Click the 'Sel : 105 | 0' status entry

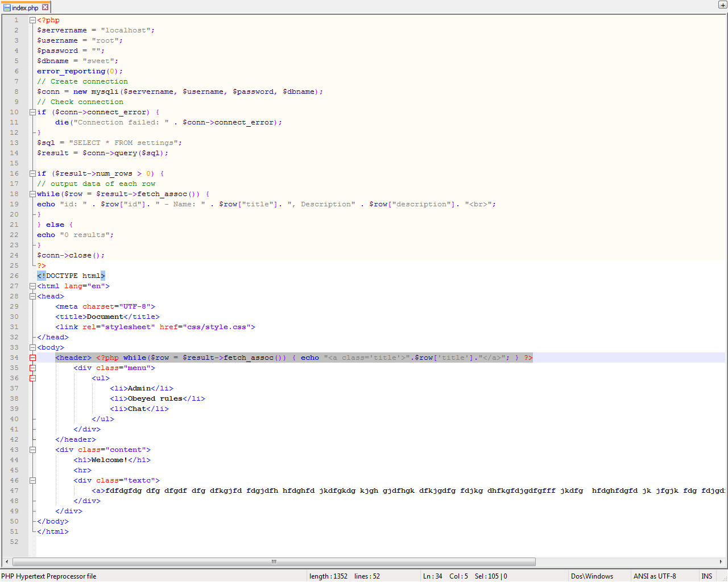pos(491,576)
